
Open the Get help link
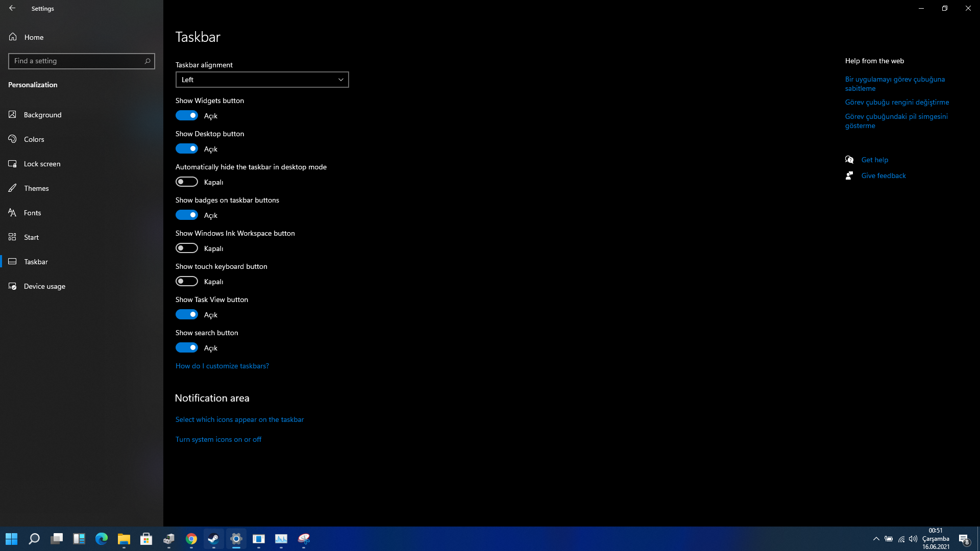[874, 160]
